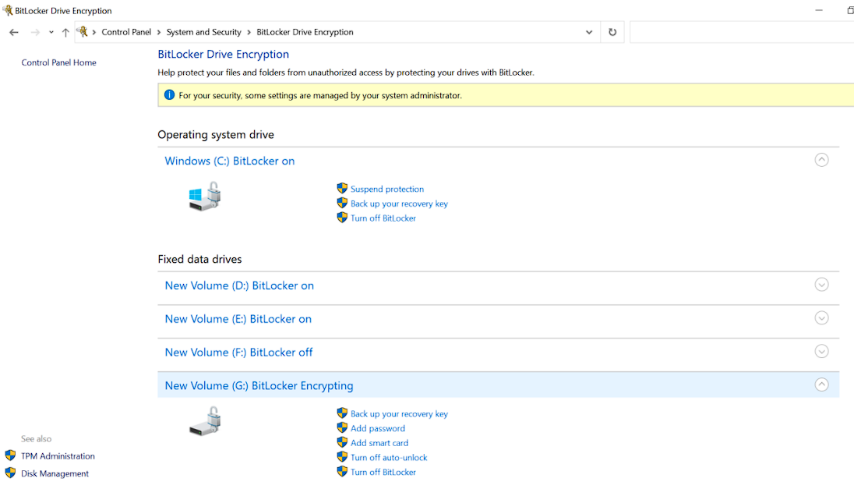Open Control Panel Home
Image resolution: width=868 pixels, height=489 pixels.
pos(58,62)
